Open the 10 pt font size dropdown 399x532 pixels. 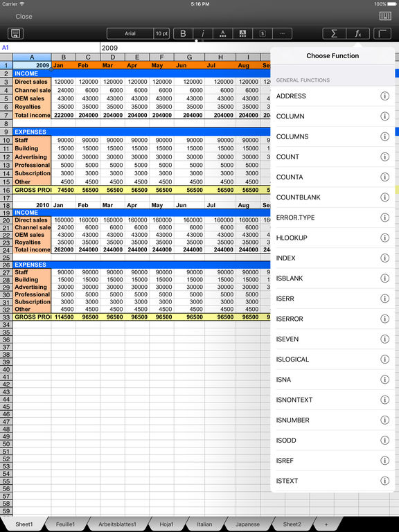point(161,33)
